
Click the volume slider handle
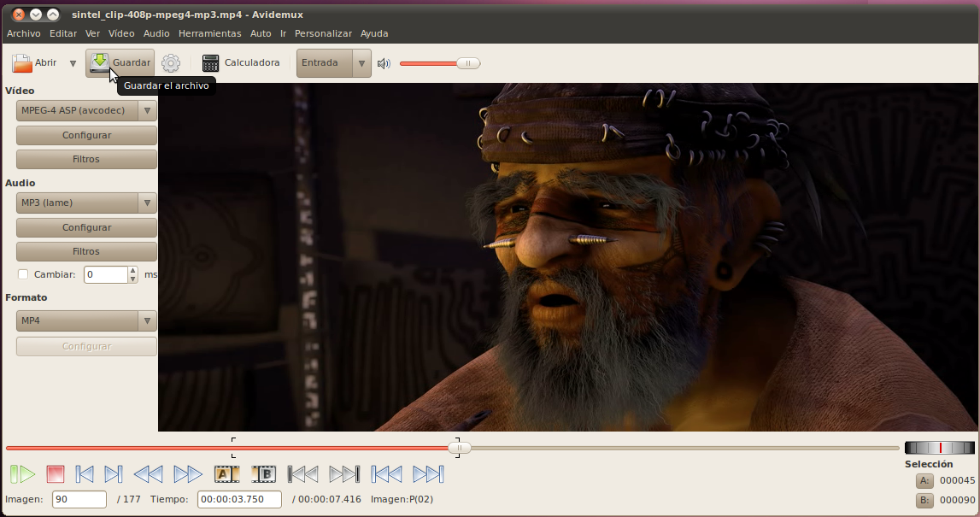[467, 63]
